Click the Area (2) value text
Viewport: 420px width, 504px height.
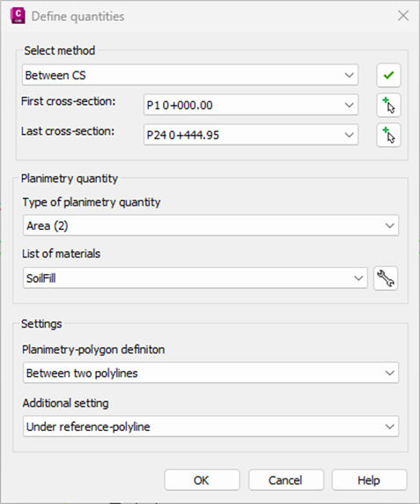click(x=48, y=226)
